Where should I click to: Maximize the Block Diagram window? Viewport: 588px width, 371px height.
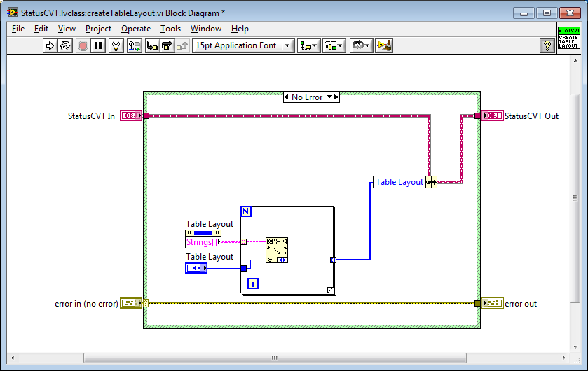[x=547, y=13]
